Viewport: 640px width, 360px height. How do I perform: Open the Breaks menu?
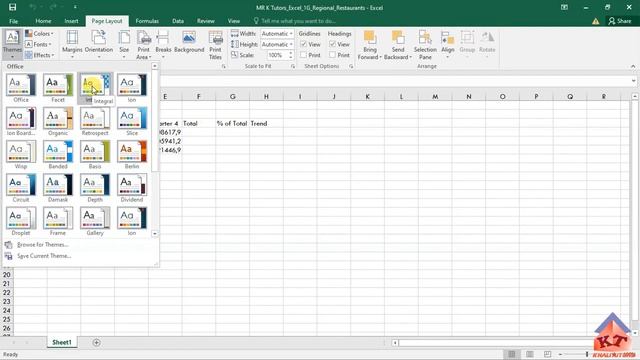(x=163, y=44)
